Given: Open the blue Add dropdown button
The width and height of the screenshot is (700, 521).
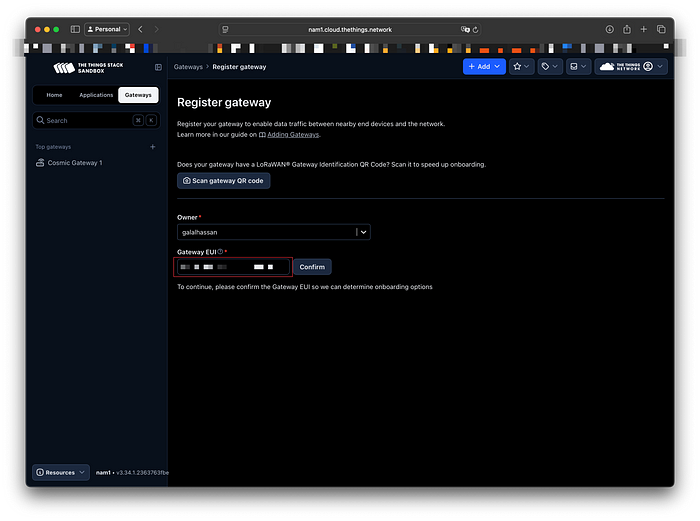Looking at the screenshot, I should pos(484,67).
